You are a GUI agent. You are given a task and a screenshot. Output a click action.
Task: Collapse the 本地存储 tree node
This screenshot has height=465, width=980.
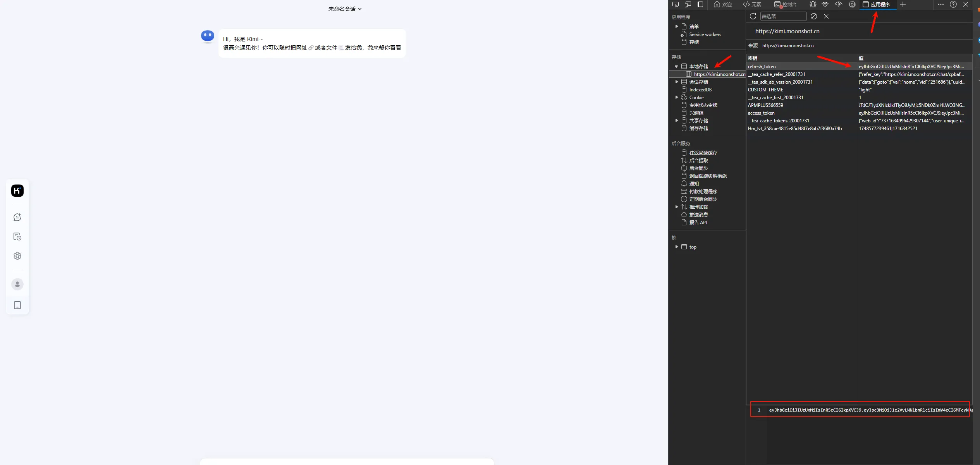[x=676, y=67]
